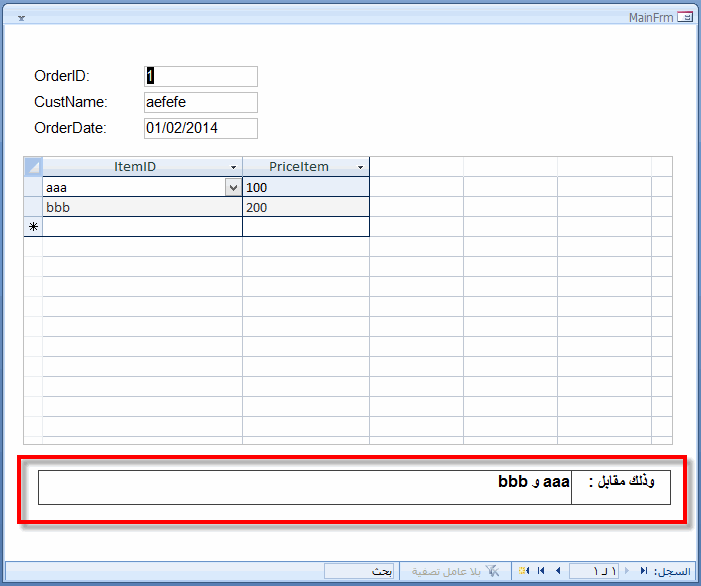Click the single left-pointing record navigation arrow

click(558, 570)
